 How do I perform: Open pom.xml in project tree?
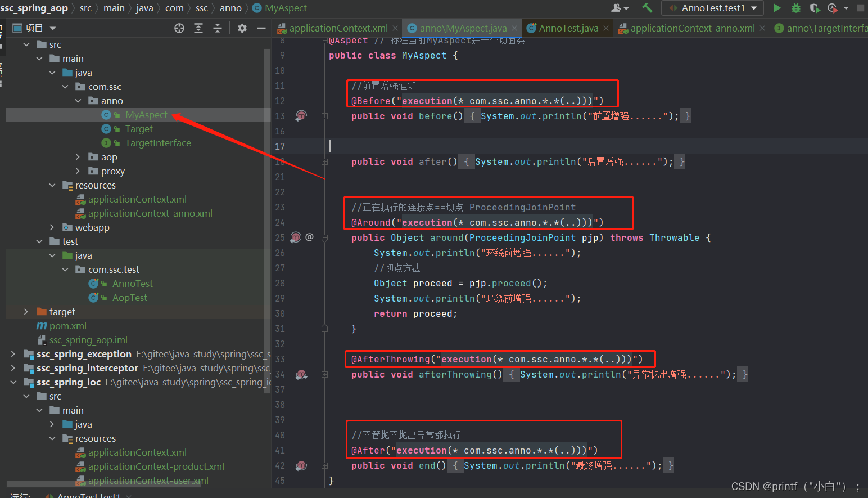(x=67, y=326)
